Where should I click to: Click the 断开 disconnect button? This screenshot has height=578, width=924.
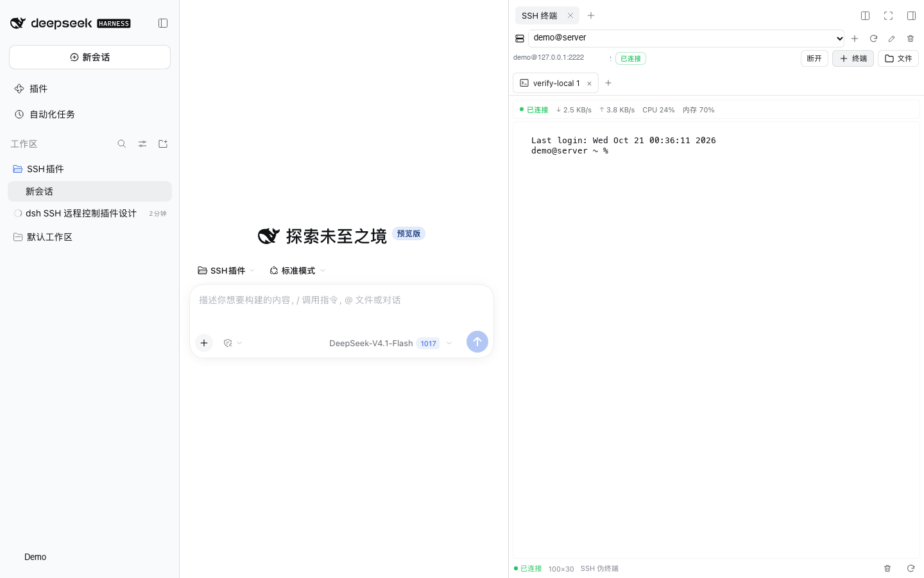tap(814, 58)
